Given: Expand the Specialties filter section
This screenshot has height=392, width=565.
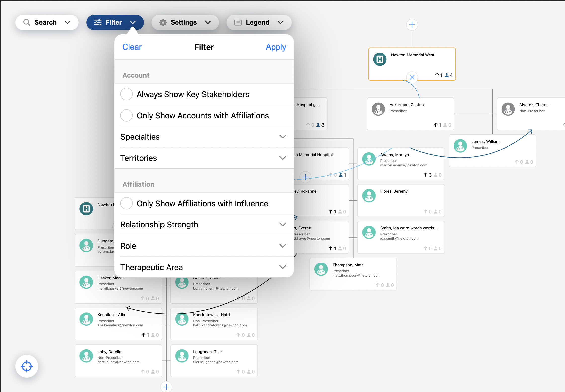Looking at the screenshot, I should [204, 137].
